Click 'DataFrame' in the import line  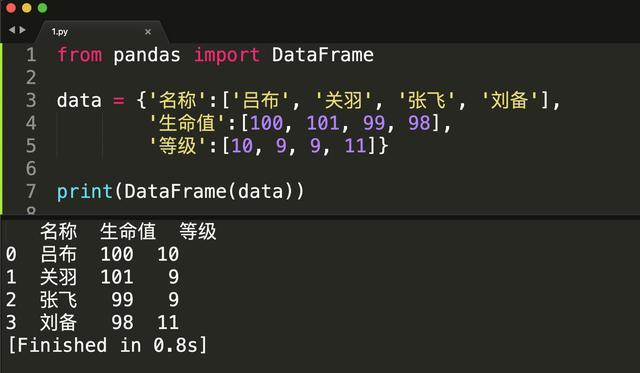323,55
